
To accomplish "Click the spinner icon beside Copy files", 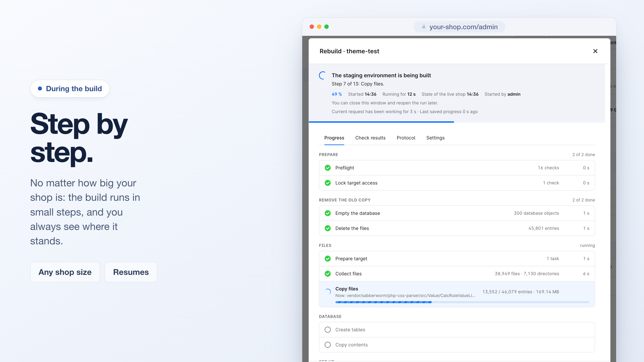I will (x=328, y=292).
